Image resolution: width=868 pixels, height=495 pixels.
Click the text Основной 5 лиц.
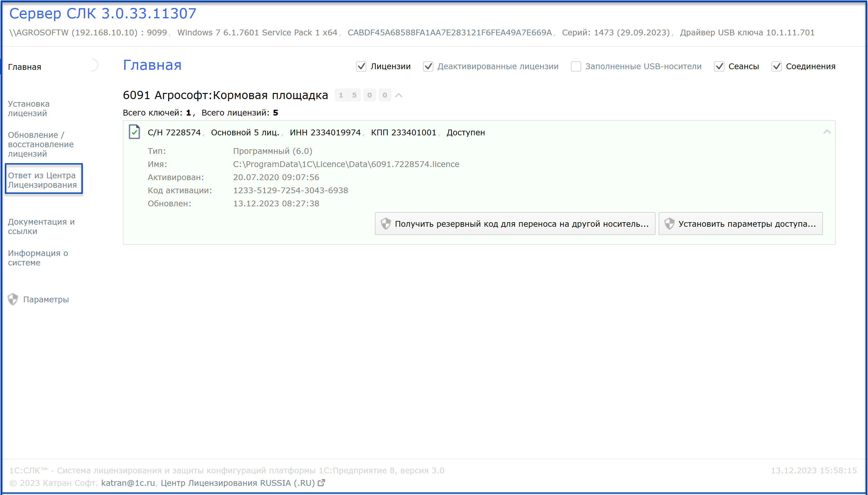245,132
